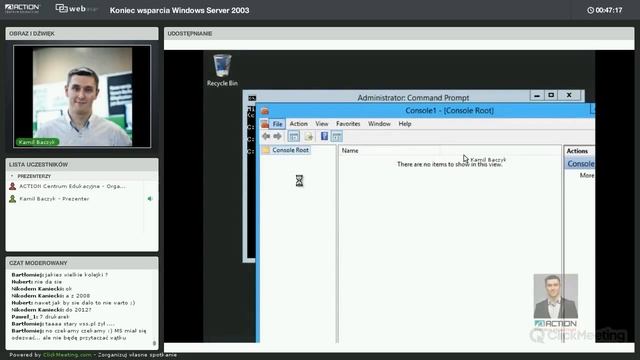Screen dimensions: 640x360
Task: Click the 'Koniec wsparcia Windows Server 2003' title
Action: [x=179, y=10]
